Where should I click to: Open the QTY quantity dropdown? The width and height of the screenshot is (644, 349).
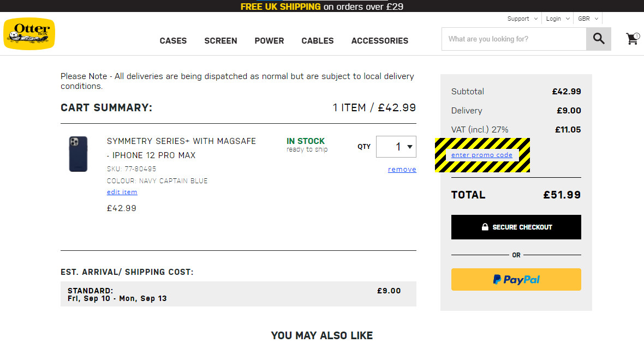point(396,147)
